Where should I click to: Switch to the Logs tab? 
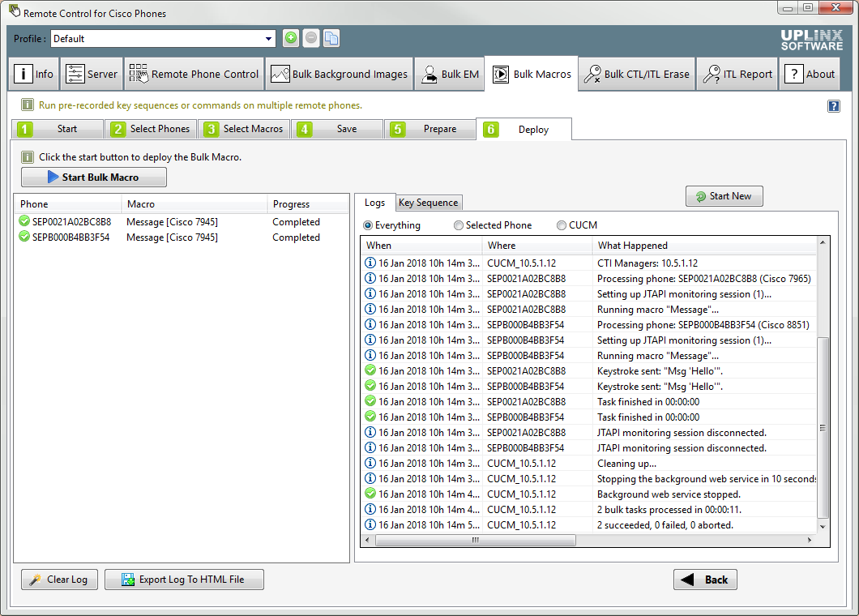pyautogui.click(x=374, y=203)
